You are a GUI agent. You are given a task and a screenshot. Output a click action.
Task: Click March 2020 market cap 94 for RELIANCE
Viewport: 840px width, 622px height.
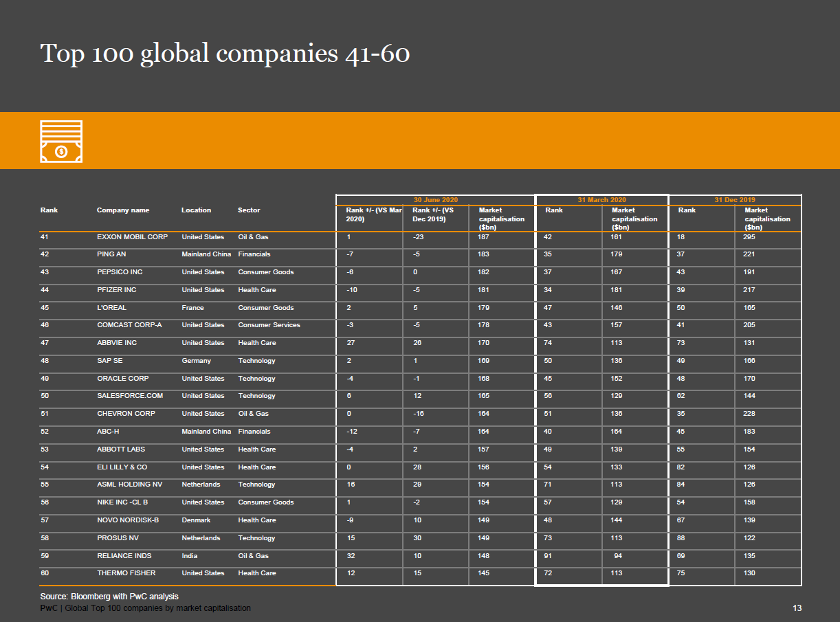coord(618,556)
